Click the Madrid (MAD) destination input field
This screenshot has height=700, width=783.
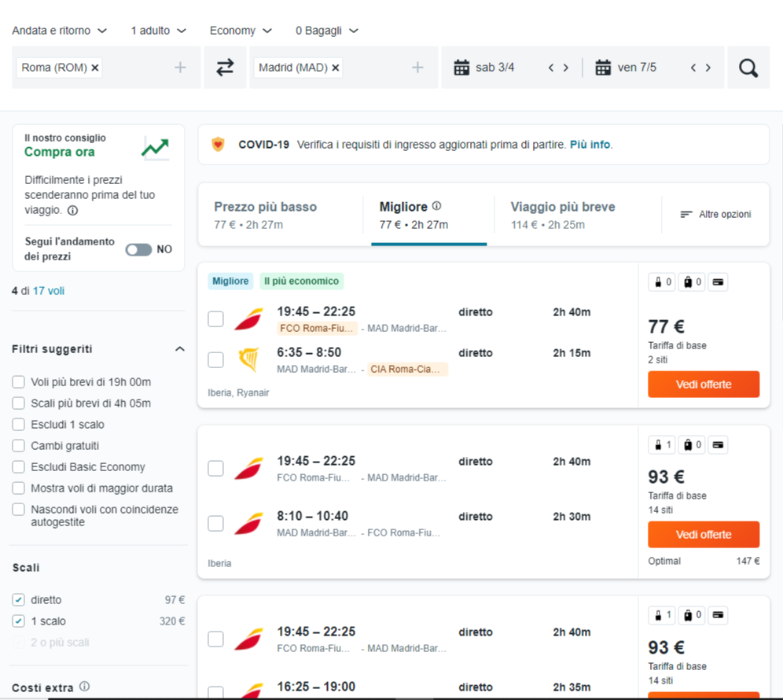(x=344, y=68)
